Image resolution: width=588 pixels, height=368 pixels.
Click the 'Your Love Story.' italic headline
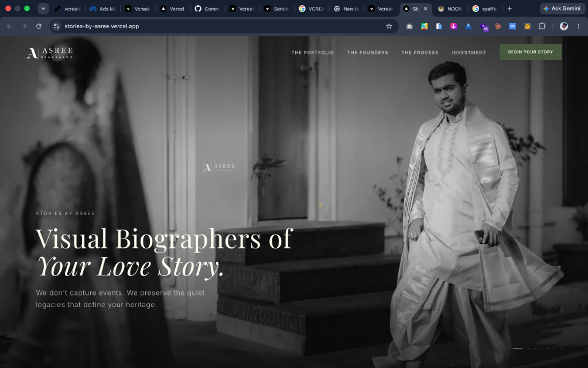tap(130, 267)
